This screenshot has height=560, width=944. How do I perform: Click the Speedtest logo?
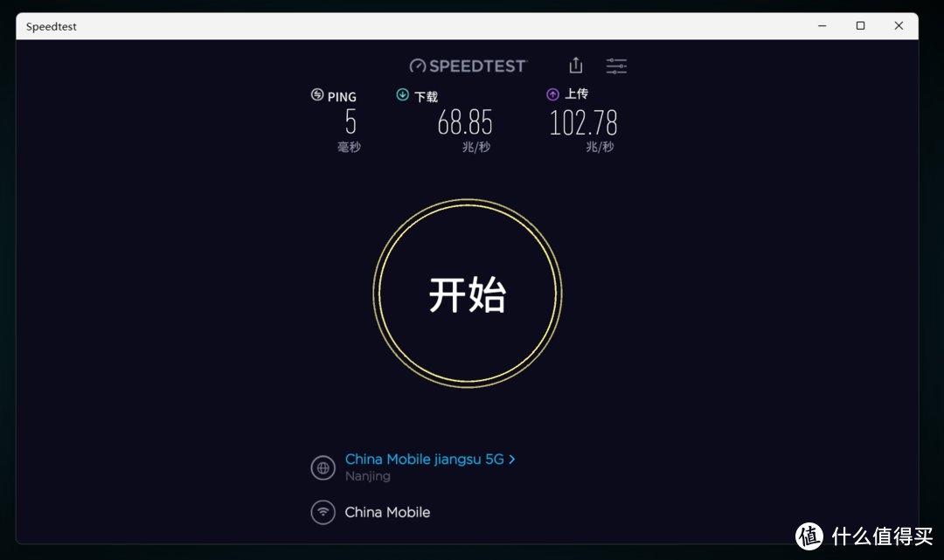click(468, 65)
